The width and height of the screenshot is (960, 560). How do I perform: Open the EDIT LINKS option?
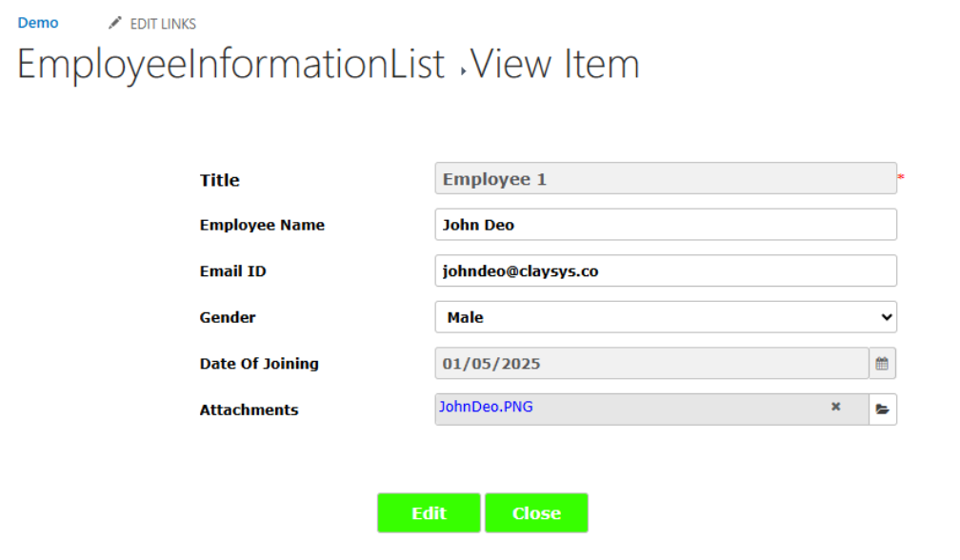click(x=163, y=24)
